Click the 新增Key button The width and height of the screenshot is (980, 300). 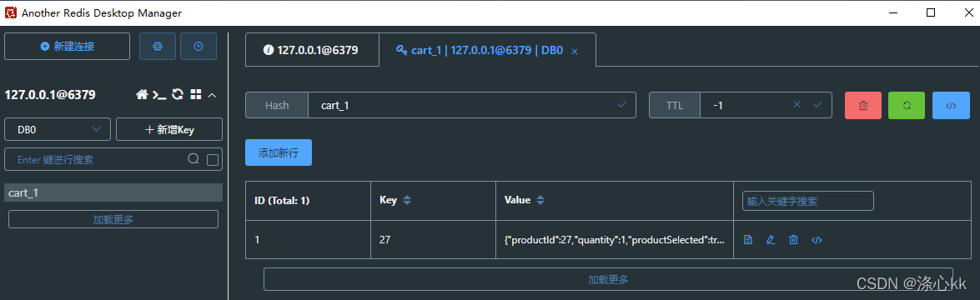169,129
